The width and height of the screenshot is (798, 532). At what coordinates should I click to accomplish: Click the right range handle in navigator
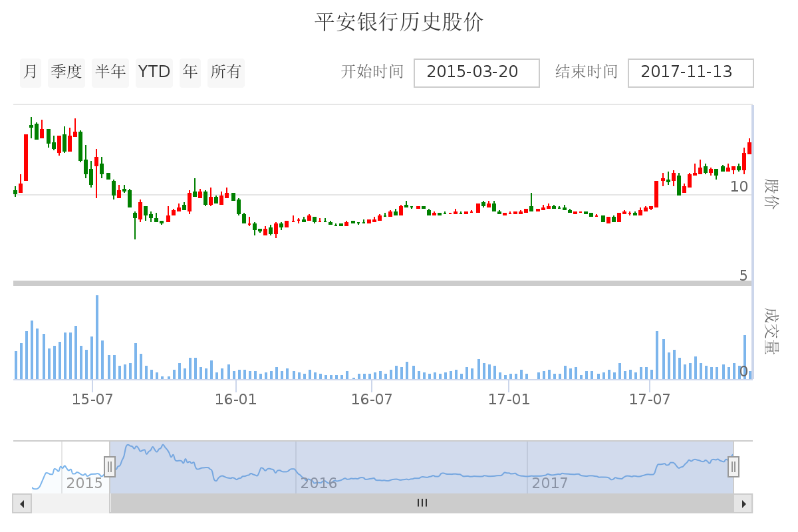click(733, 466)
